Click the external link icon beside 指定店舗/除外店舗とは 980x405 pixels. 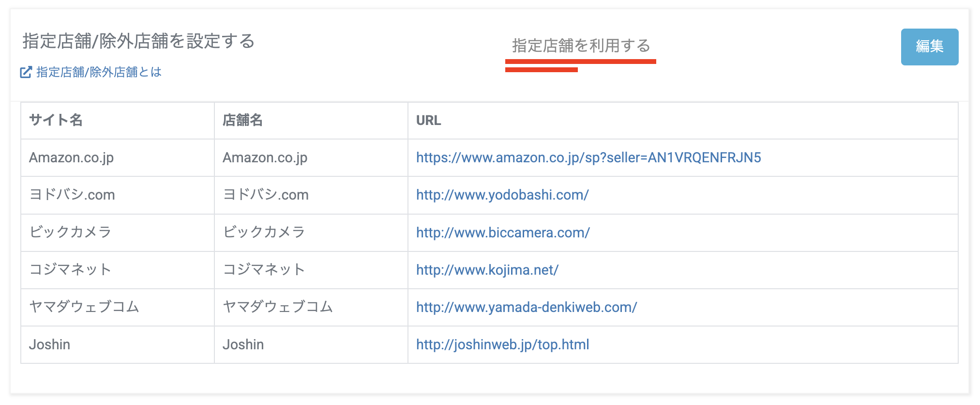(x=26, y=72)
